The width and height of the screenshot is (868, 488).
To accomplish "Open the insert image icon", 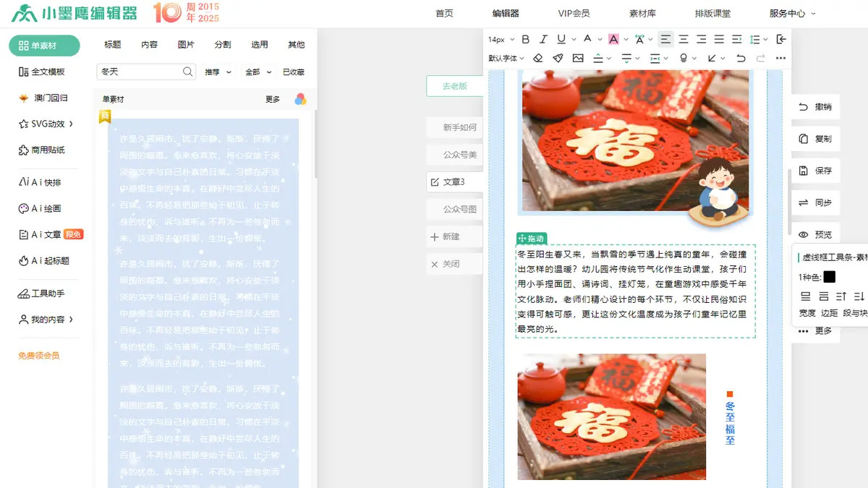I will (577, 59).
